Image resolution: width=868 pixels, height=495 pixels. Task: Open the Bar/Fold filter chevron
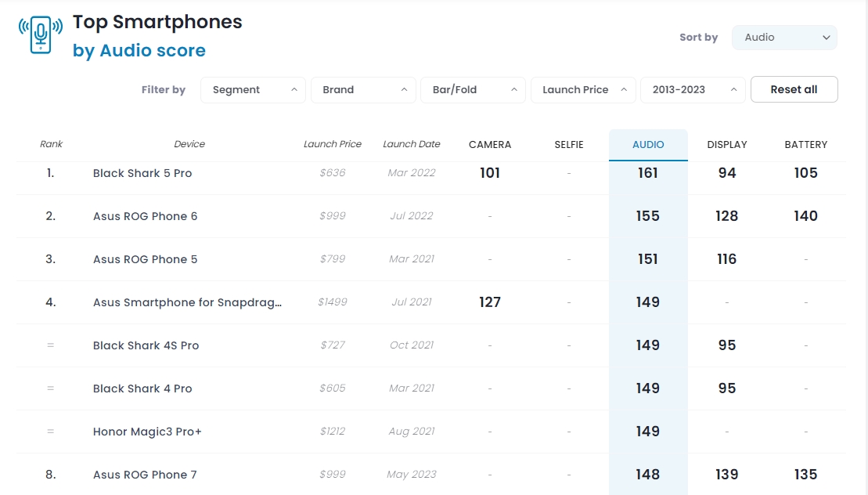tap(513, 90)
